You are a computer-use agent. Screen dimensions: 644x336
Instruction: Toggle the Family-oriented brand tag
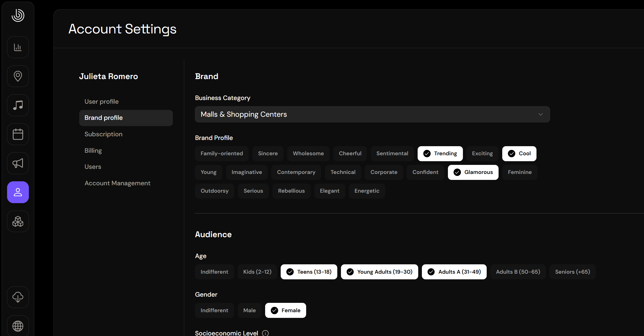pos(222,154)
